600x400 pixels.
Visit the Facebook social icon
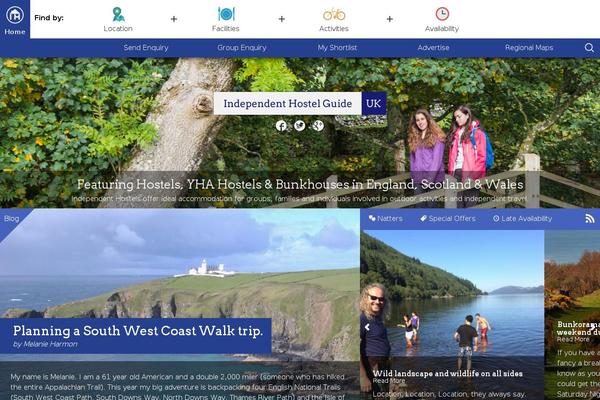[281, 126]
